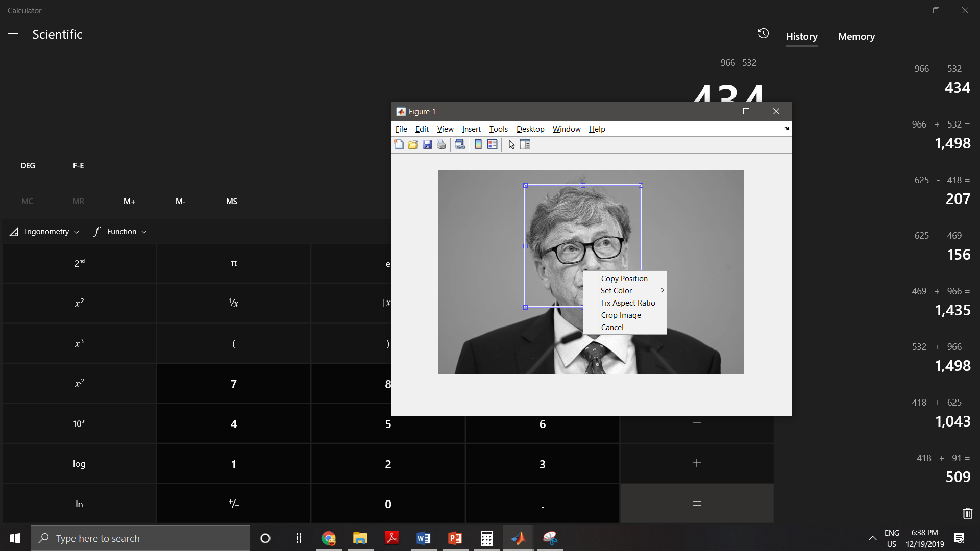Toggle F-E scientific notation
This screenshot has height=551, width=980.
[x=78, y=166]
